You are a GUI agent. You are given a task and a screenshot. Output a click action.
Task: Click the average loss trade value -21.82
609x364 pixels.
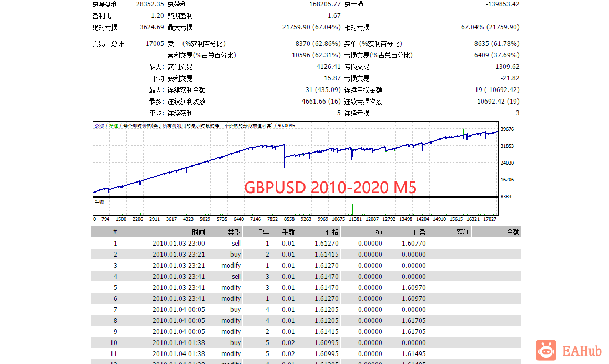coord(510,78)
